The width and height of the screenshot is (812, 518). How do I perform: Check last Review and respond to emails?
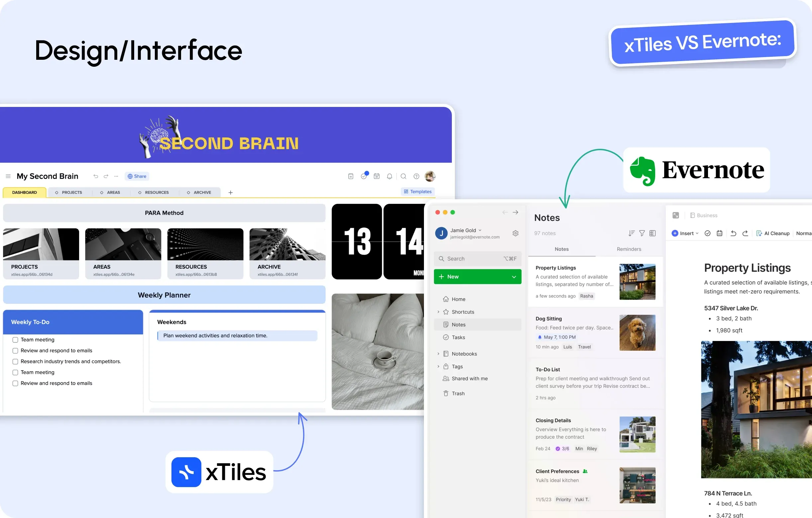pos(15,383)
